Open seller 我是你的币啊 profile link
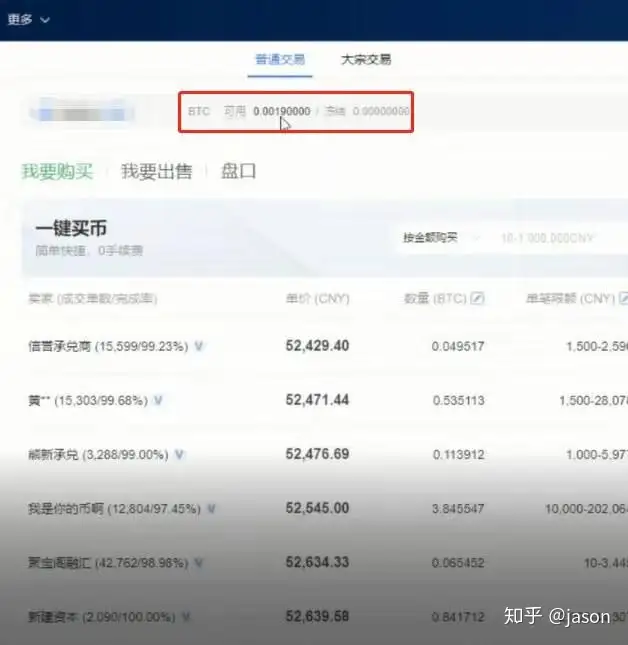The height and width of the screenshot is (645, 628). (x=66, y=509)
